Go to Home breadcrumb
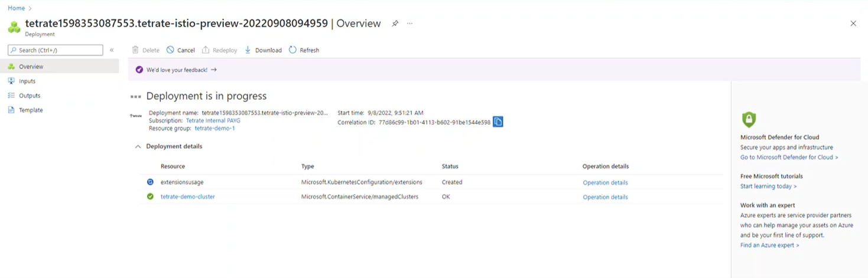The image size is (868, 278). (x=17, y=8)
